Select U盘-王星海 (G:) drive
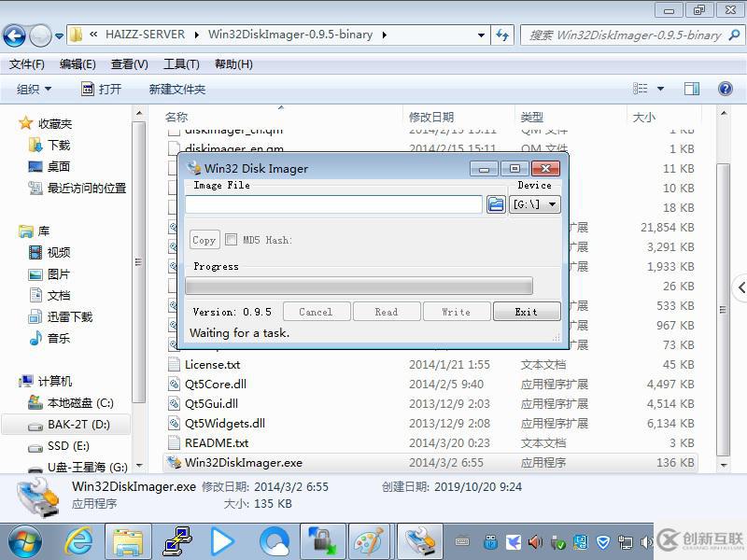This screenshot has height=560, width=747. [87, 467]
